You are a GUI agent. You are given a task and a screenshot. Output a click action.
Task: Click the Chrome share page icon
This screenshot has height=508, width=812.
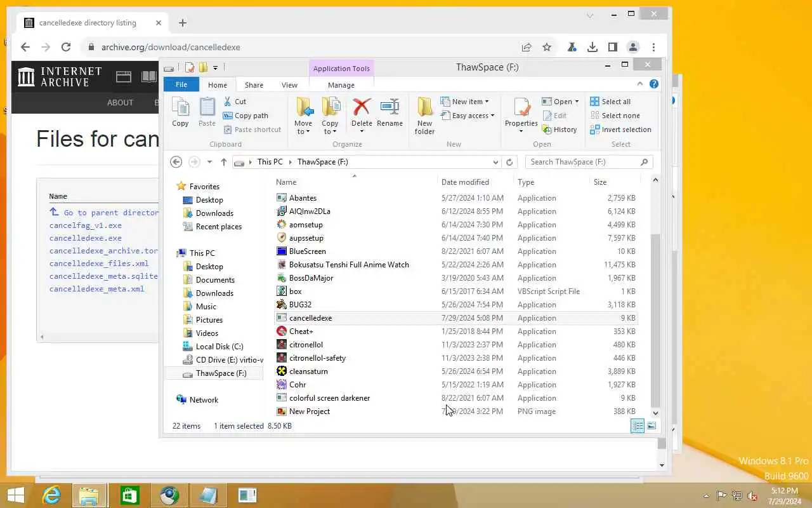(x=527, y=47)
